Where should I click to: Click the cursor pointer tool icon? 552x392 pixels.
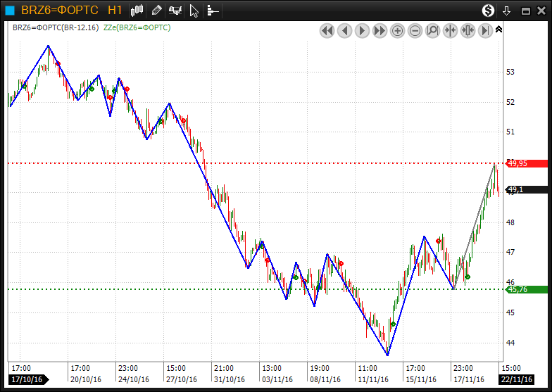coord(194,10)
